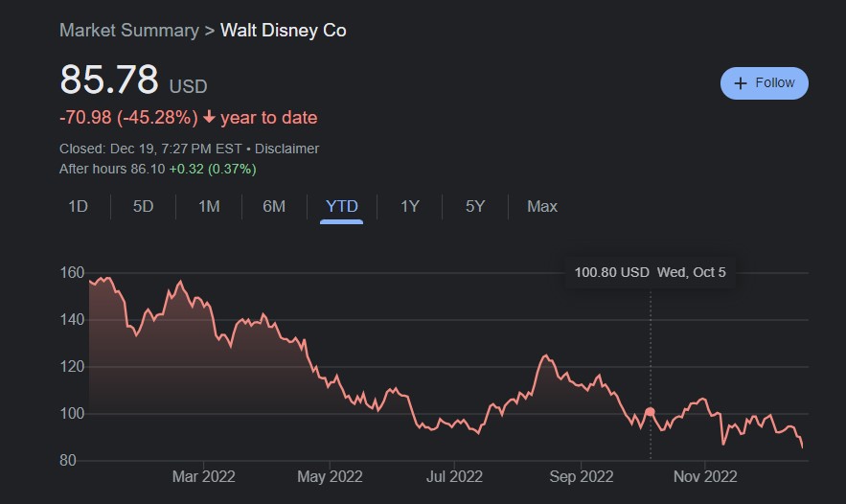The image size is (846, 504).
Task: Select the Max range tab
Action: [x=542, y=206]
